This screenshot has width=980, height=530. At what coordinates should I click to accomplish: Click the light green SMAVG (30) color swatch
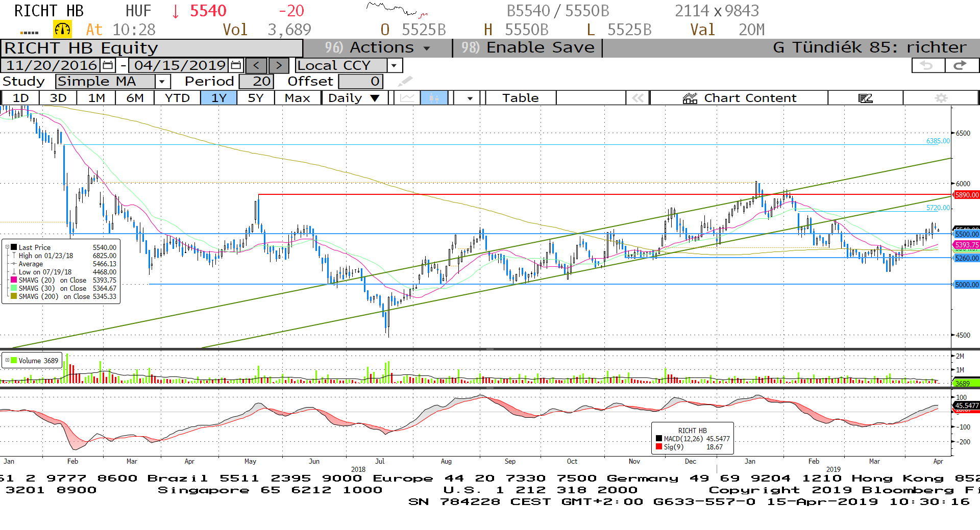14,288
